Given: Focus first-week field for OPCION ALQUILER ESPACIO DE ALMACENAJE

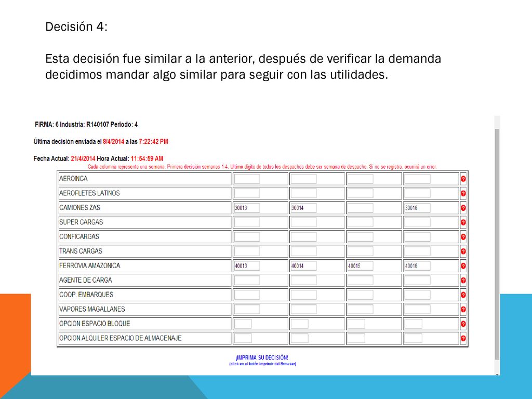Looking at the screenshot, I should (243, 338).
